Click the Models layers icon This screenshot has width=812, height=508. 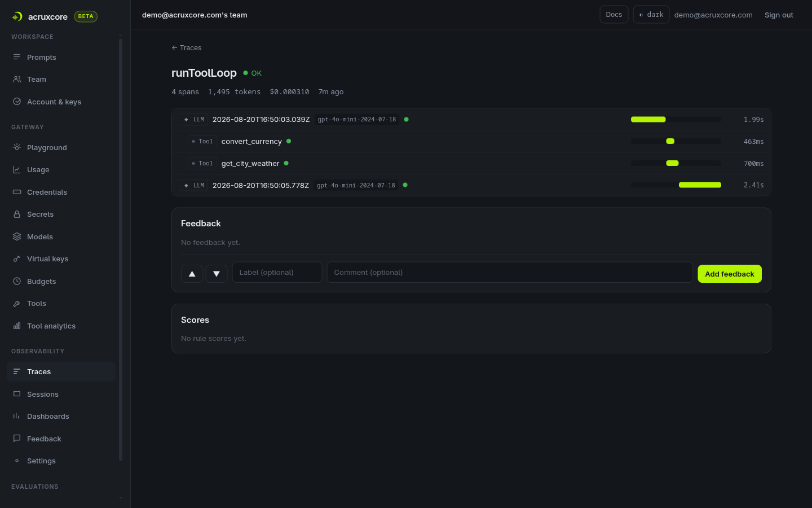click(17, 237)
